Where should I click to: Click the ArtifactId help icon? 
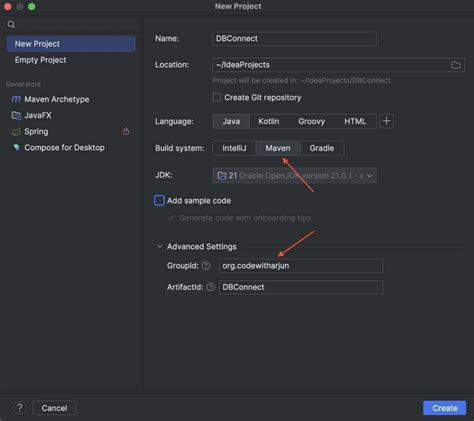coord(211,287)
